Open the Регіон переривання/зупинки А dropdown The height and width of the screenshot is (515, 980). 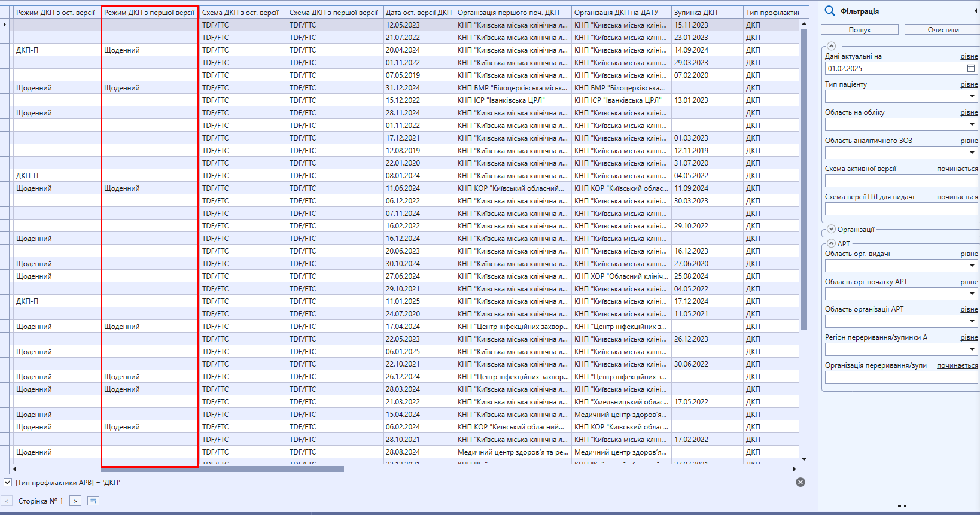[x=972, y=349]
